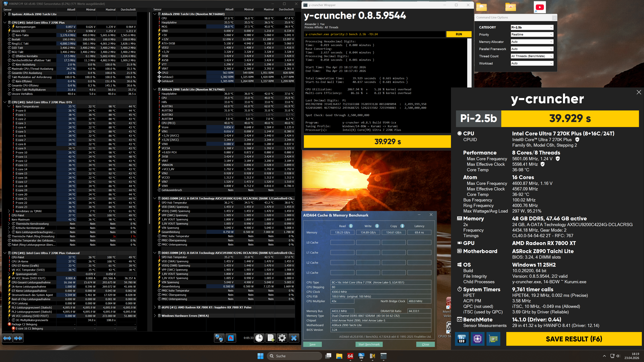This screenshot has width=644, height=362.
Task: Open Priority Realtime dropdown
Action: [532, 35]
